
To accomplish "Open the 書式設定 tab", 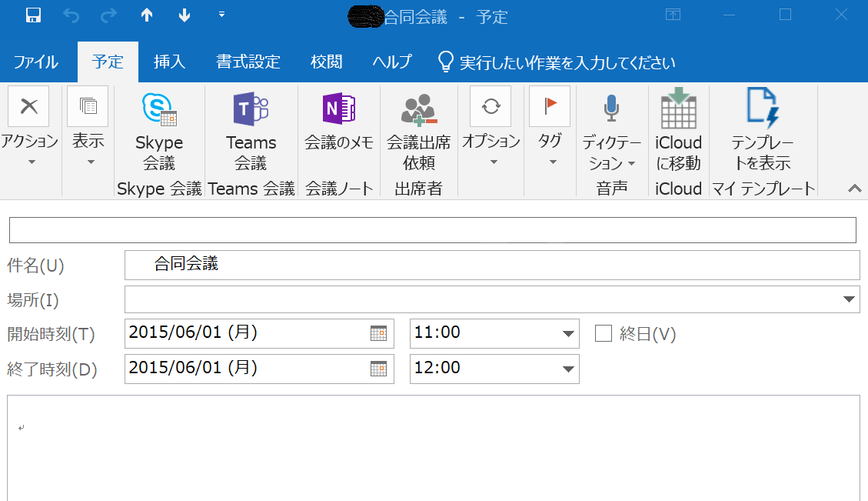I will (248, 62).
